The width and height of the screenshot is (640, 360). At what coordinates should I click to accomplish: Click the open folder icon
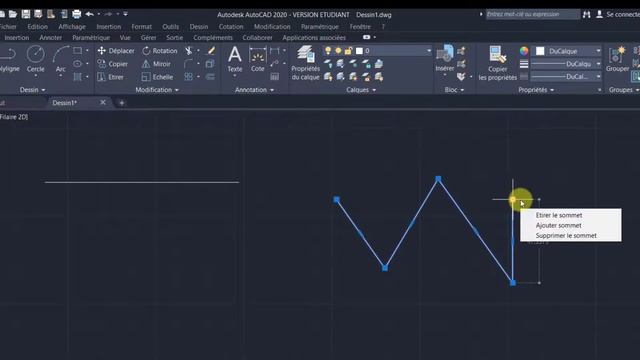pyautogui.click(x=13, y=14)
